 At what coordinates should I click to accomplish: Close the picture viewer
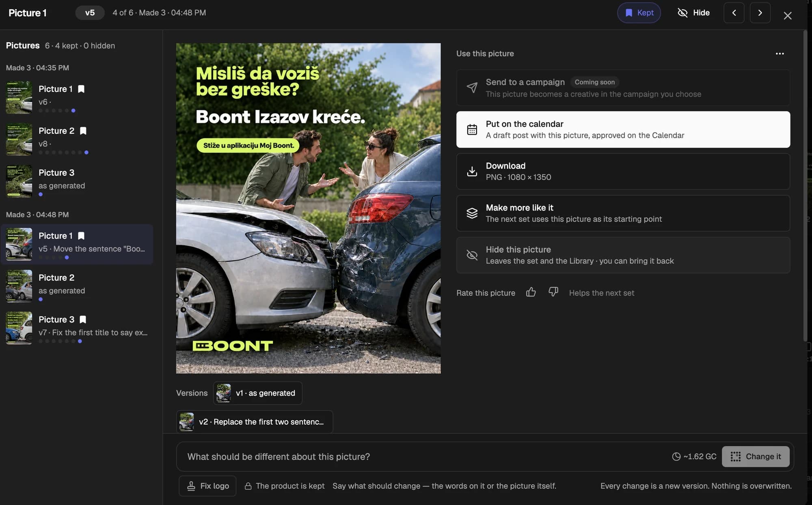coord(788,15)
